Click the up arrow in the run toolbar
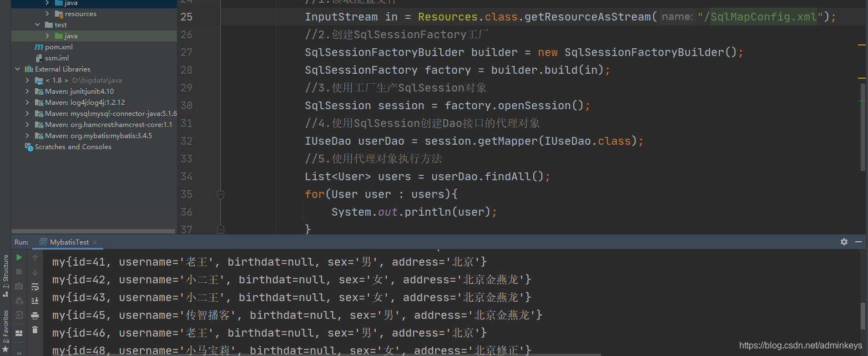The image size is (868, 356). click(36, 258)
